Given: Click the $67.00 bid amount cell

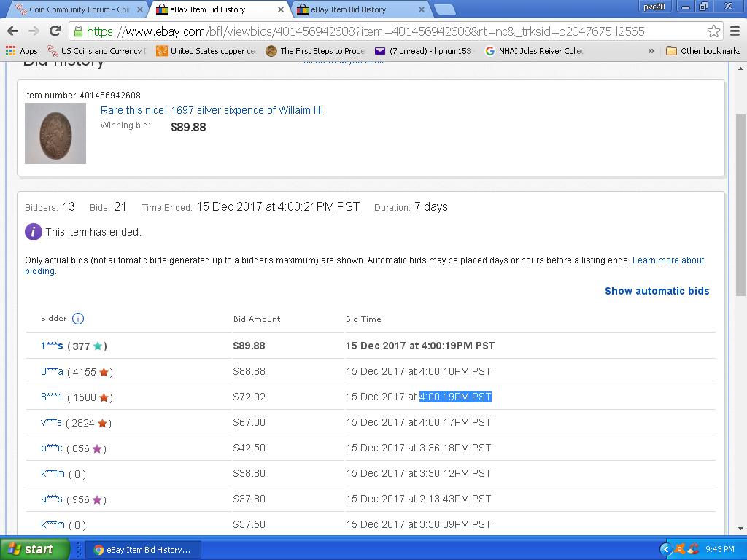Looking at the screenshot, I should [249, 422].
